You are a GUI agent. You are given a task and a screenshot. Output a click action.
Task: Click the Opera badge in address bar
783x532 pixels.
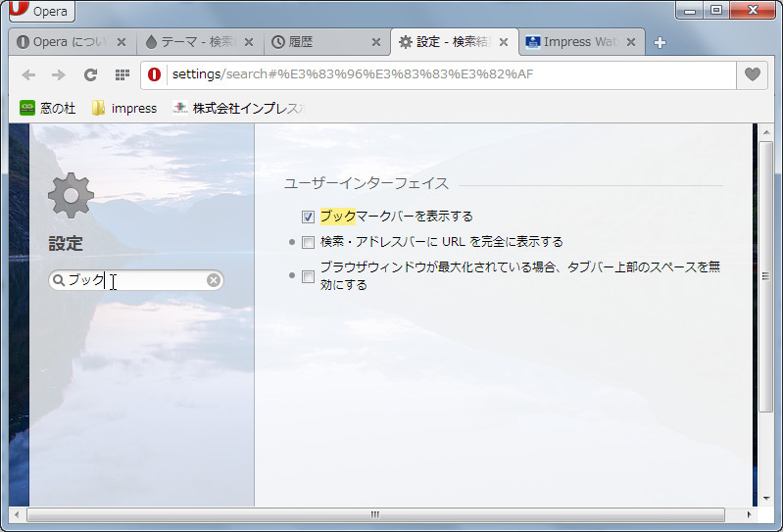pyautogui.click(x=154, y=74)
